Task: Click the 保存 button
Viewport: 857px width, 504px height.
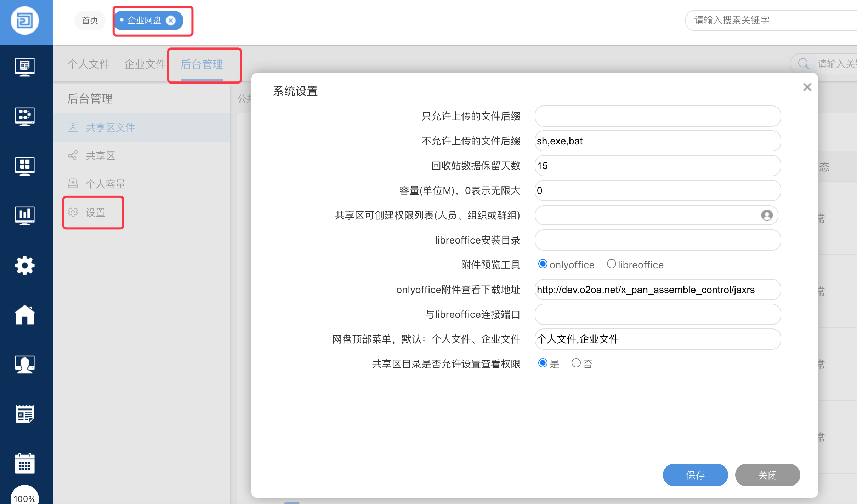Action: (695, 475)
